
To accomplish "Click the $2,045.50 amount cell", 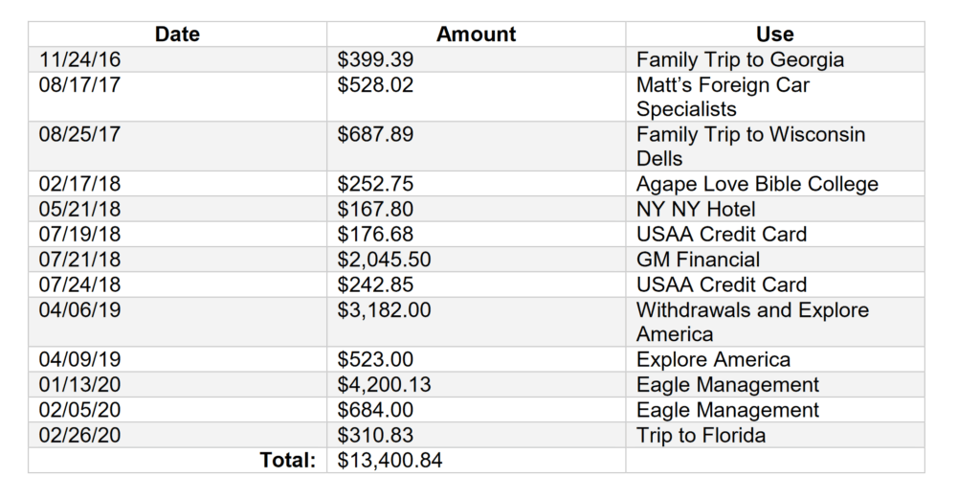I will (x=476, y=259).
